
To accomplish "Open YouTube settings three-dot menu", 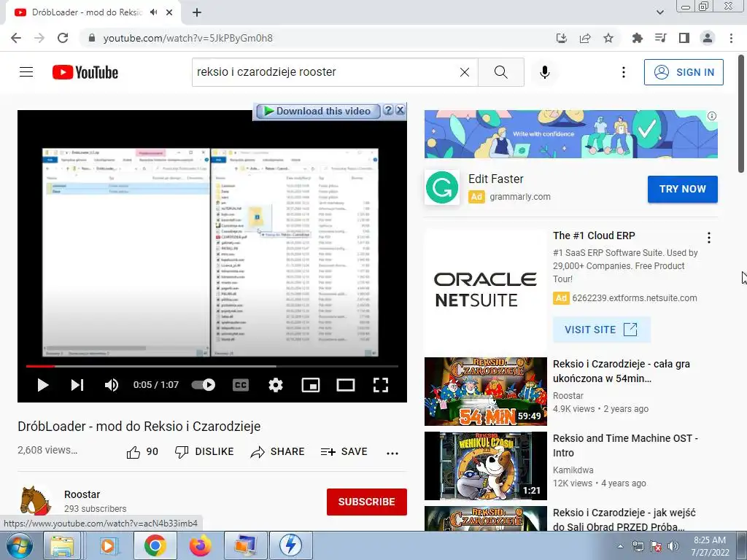I will [x=623, y=72].
